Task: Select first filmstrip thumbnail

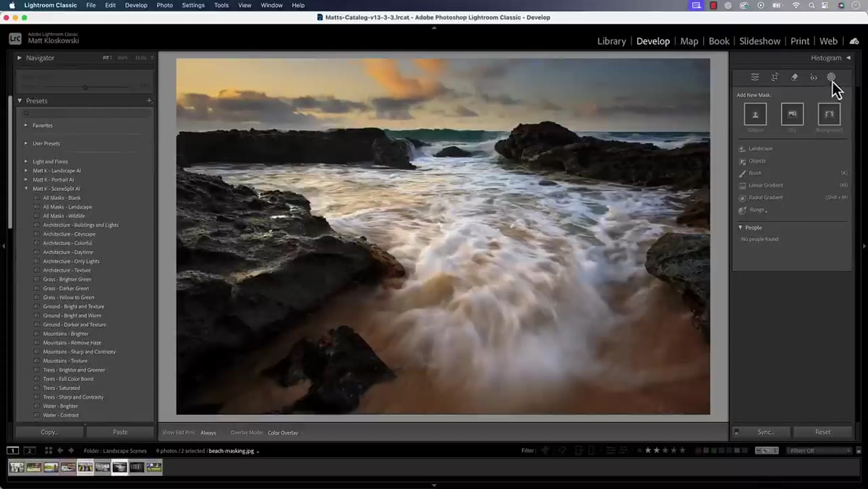Action: [17, 467]
